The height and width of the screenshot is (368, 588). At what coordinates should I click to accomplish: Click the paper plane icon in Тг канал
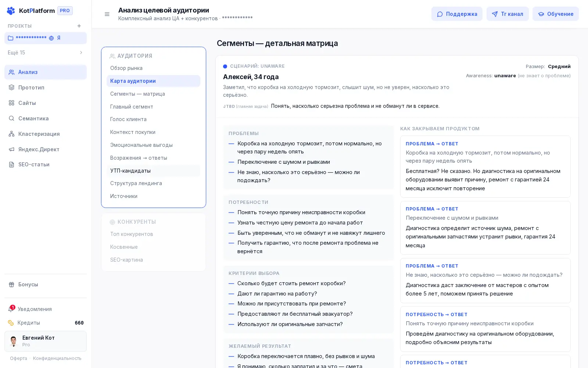tap(495, 14)
